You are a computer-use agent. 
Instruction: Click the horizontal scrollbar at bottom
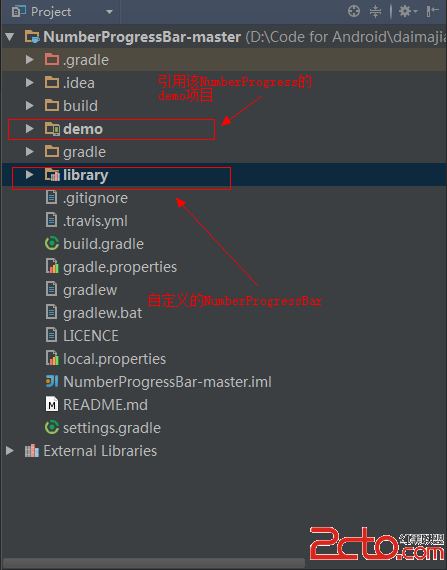[154, 563]
